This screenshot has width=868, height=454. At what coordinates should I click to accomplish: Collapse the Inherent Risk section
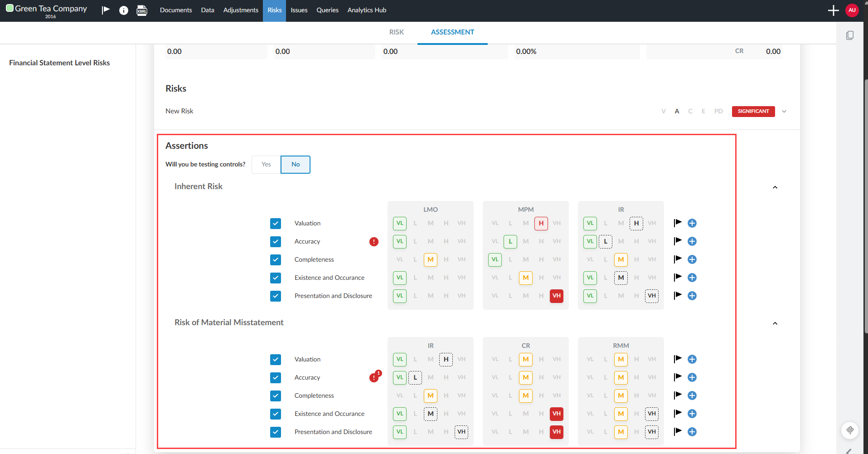(x=775, y=187)
